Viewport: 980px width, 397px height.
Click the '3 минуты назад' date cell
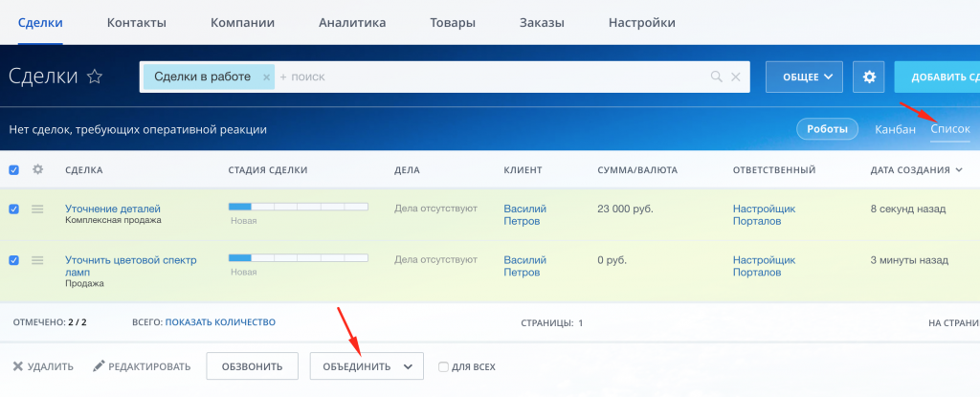pos(909,260)
